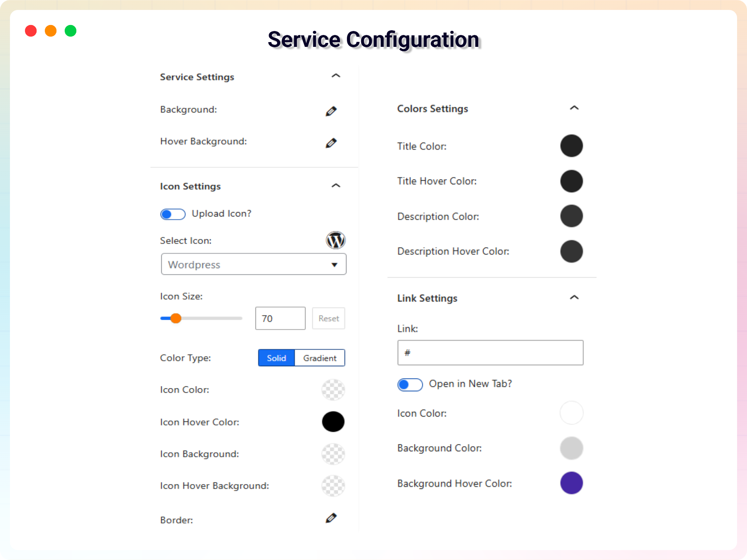
Task: Click the green window dot
Action: (x=71, y=31)
